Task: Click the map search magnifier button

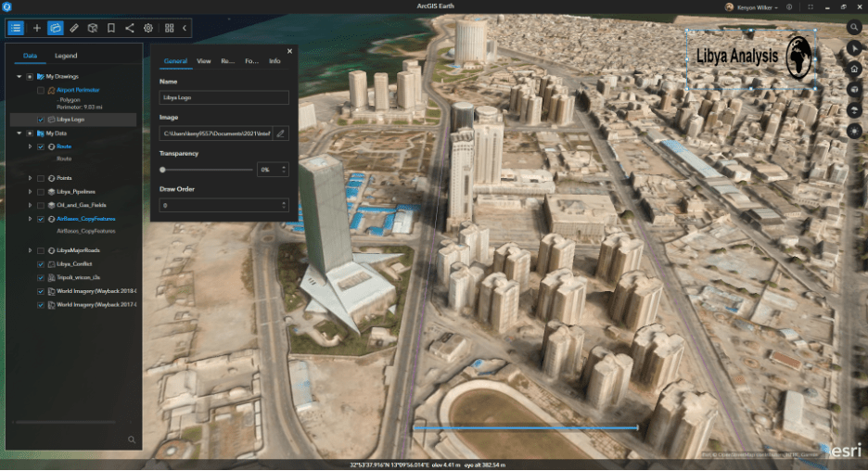Action: 854,27
